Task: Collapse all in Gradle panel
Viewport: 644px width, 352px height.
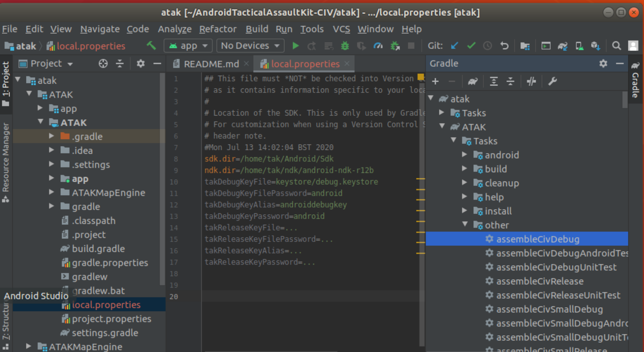Action: tap(510, 81)
